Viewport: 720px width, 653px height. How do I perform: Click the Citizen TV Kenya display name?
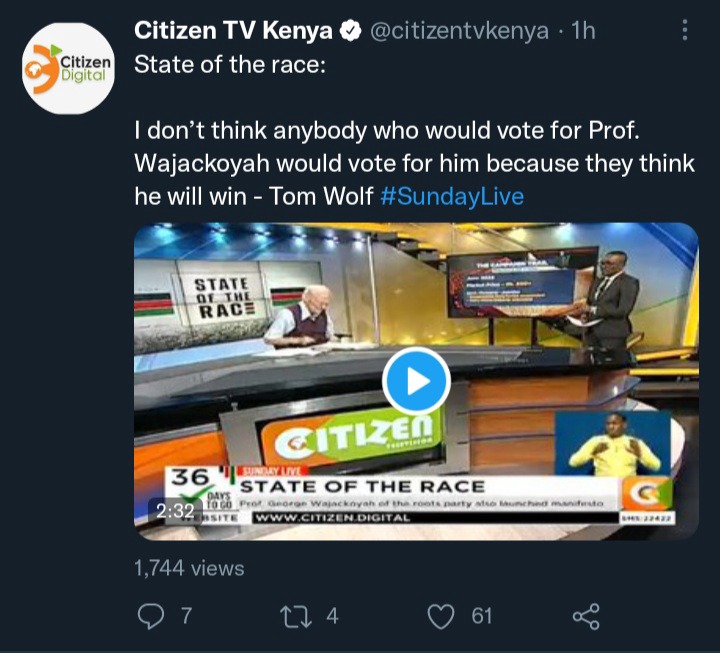coord(233,31)
